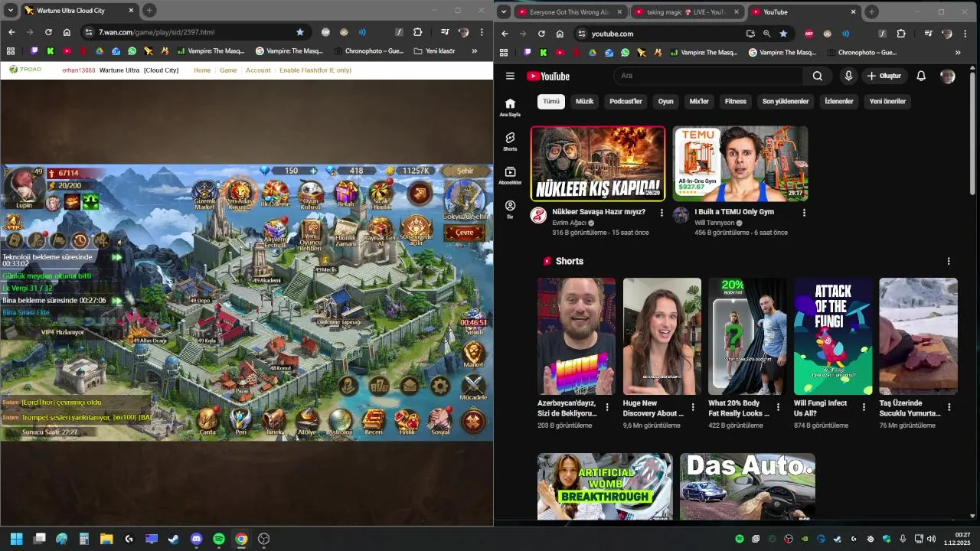Open the İlk Ödeme treasure chest icon

tap(276, 194)
